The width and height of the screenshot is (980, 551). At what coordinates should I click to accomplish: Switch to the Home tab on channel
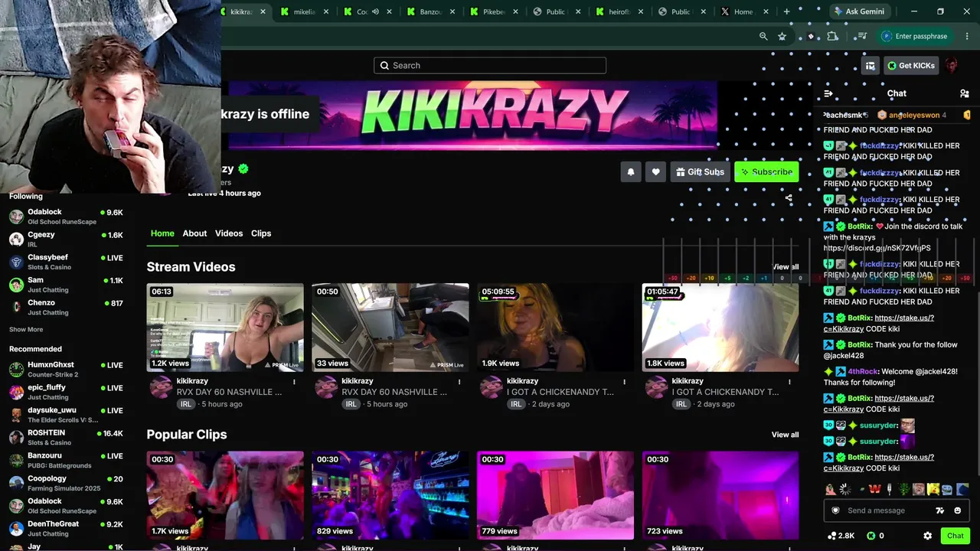click(x=162, y=233)
